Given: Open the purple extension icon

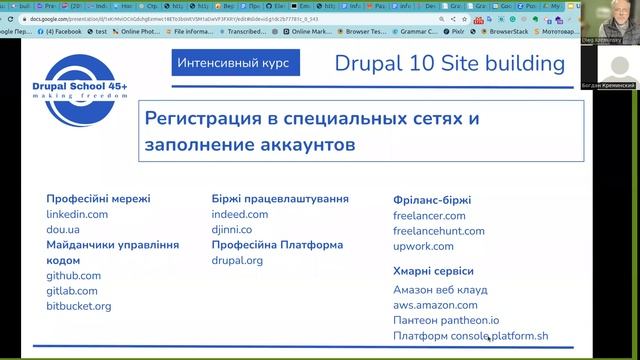Looking at the screenshot, I should point(559,20).
